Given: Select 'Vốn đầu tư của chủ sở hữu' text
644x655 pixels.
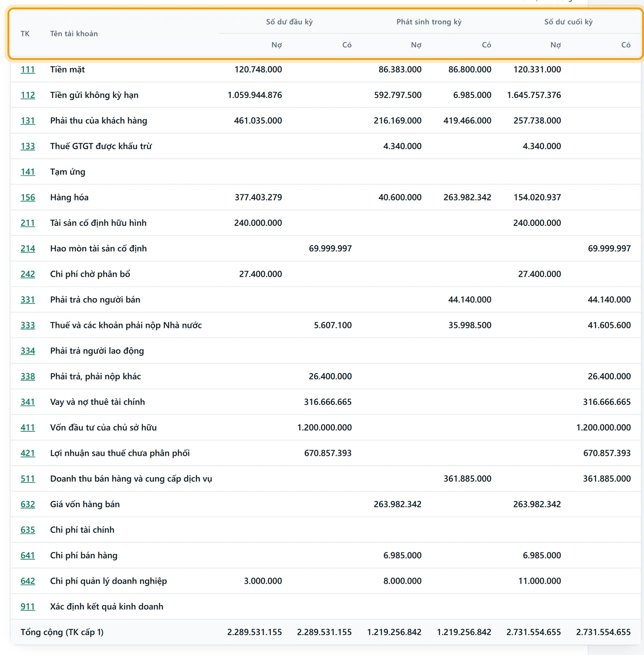Looking at the screenshot, I should pos(103,428).
